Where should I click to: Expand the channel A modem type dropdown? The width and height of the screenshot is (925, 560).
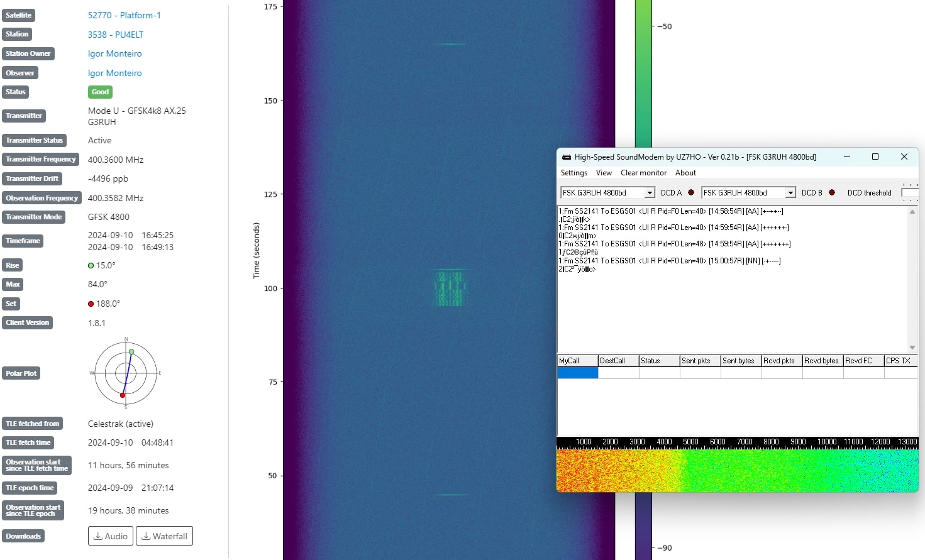(650, 193)
